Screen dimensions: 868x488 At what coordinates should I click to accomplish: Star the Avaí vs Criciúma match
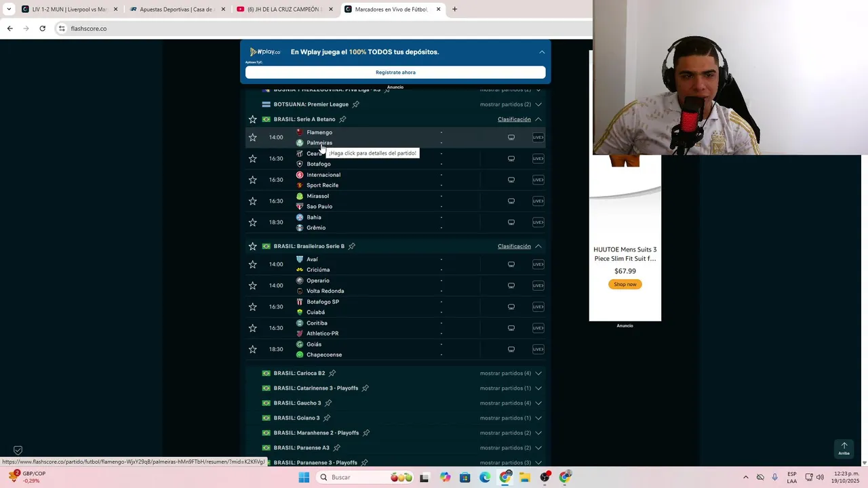(x=252, y=264)
